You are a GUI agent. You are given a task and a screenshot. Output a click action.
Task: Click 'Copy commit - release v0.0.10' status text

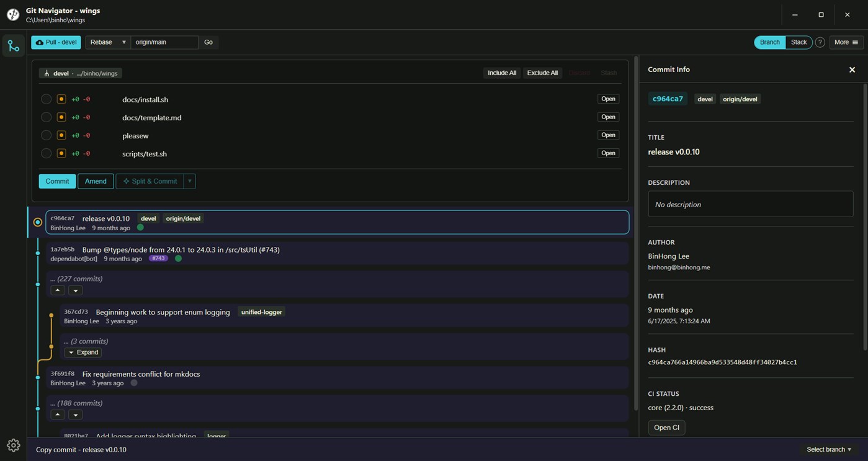pyautogui.click(x=81, y=450)
